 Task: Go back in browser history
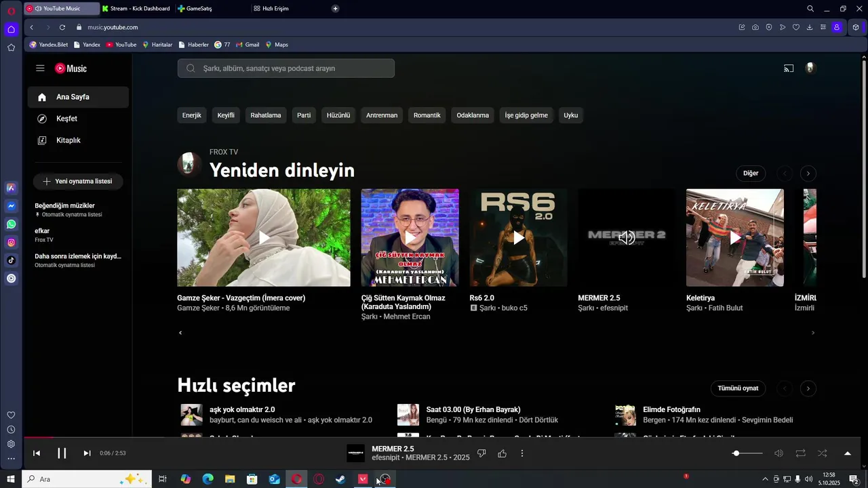coord(31,27)
